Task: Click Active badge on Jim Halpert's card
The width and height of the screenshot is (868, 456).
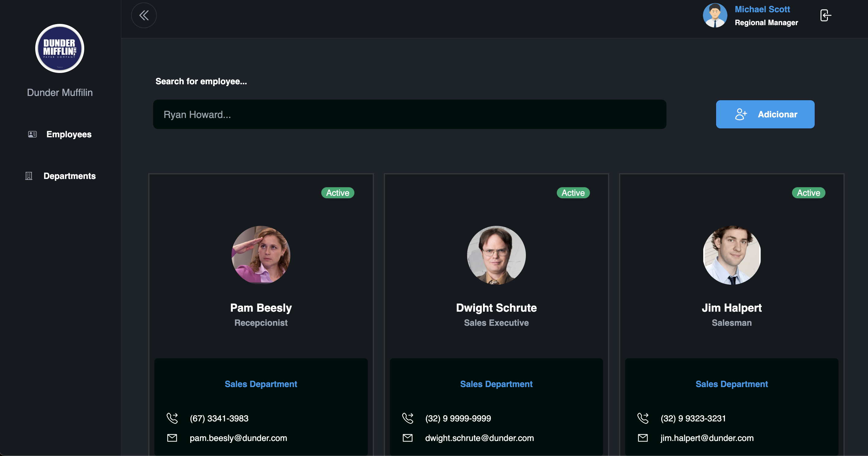Action: click(809, 193)
